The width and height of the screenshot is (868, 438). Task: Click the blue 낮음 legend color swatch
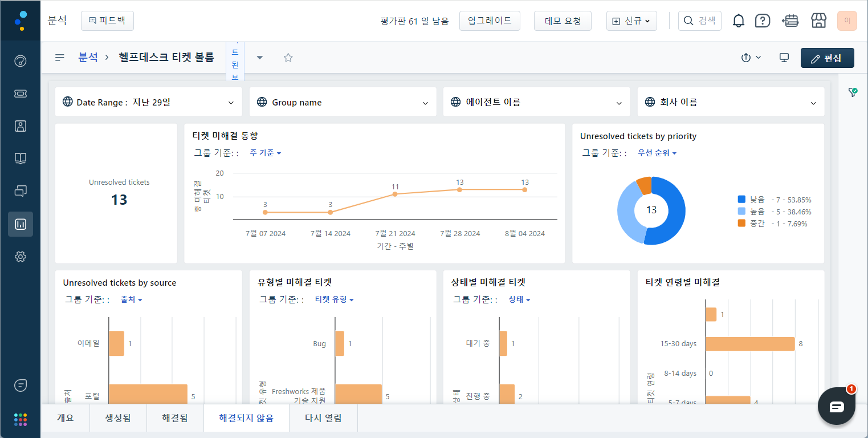[x=741, y=200]
